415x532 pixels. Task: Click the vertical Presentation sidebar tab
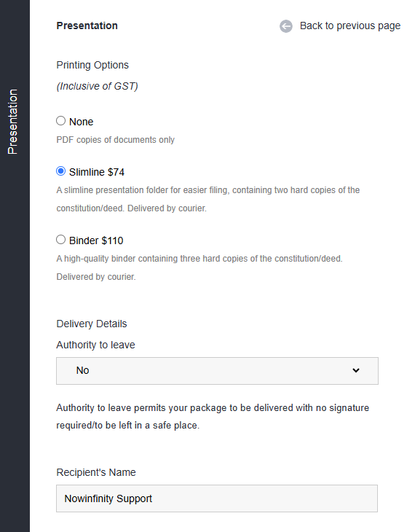12,122
